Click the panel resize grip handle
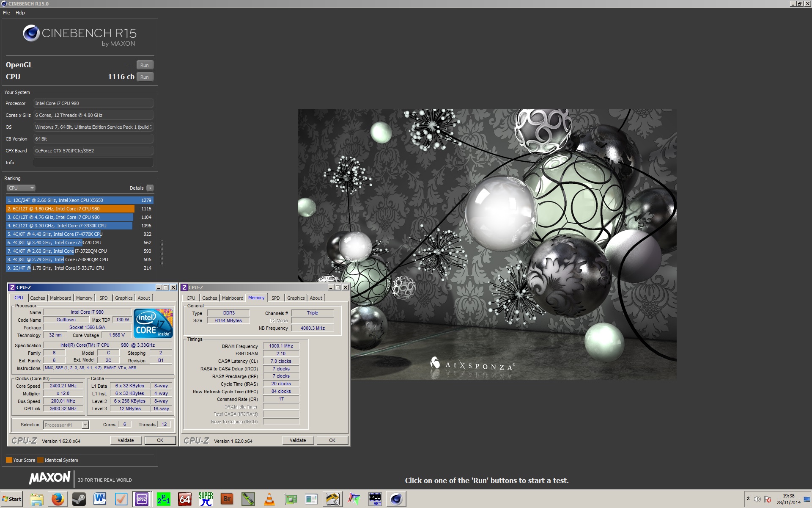This screenshot has height=508, width=812. coord(162,253)
